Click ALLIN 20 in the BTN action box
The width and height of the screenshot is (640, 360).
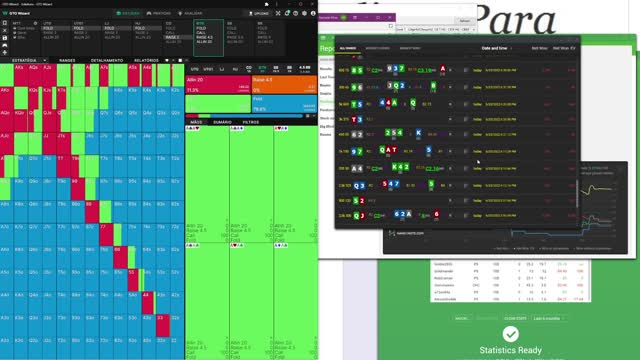click(x=204, y=42)
